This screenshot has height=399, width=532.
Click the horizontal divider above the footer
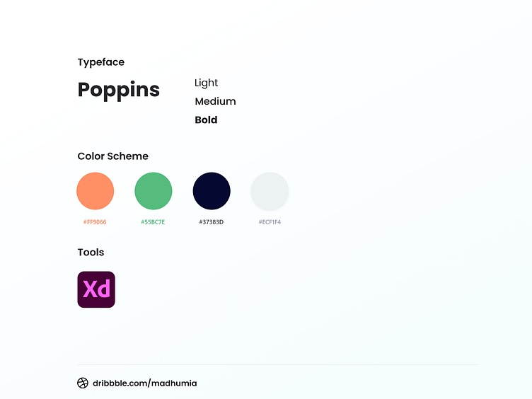(x=277, y=365)
